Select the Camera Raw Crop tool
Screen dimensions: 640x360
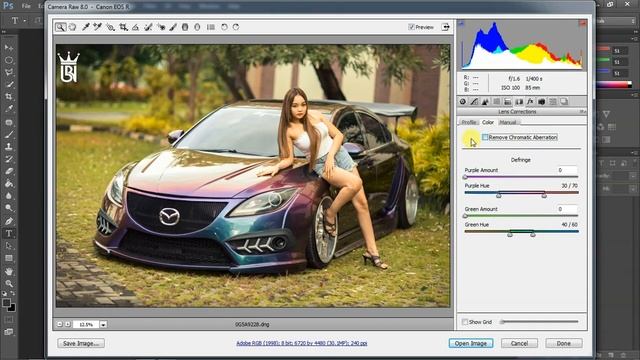[x=123, y=27]
